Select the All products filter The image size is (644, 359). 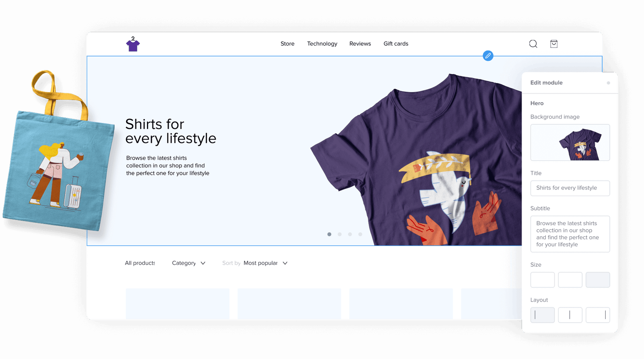140,263
